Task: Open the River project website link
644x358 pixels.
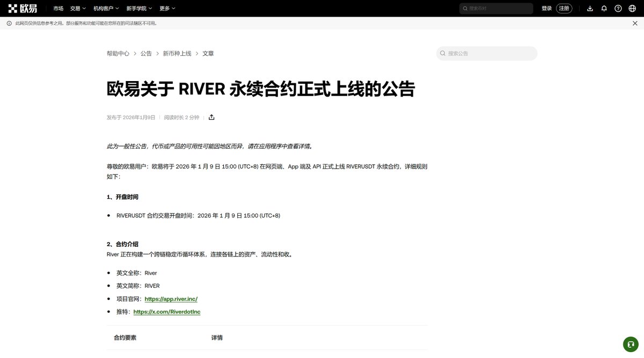Action: coord(171,298)
